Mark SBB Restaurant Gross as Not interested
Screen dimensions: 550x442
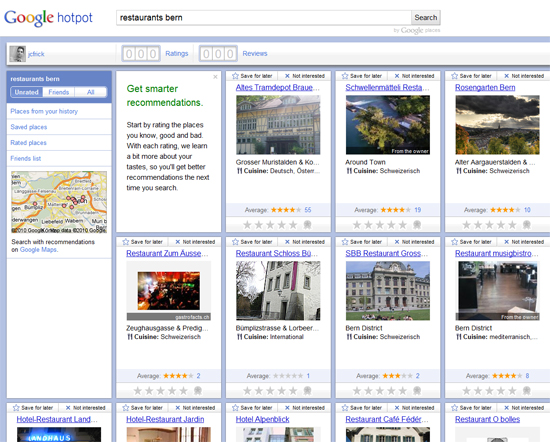[414, 242]
